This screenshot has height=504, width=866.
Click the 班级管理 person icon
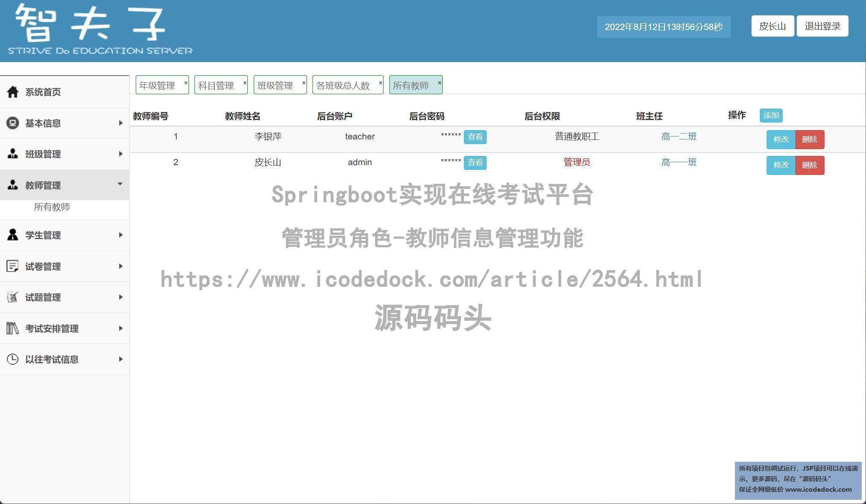[13, 154]
